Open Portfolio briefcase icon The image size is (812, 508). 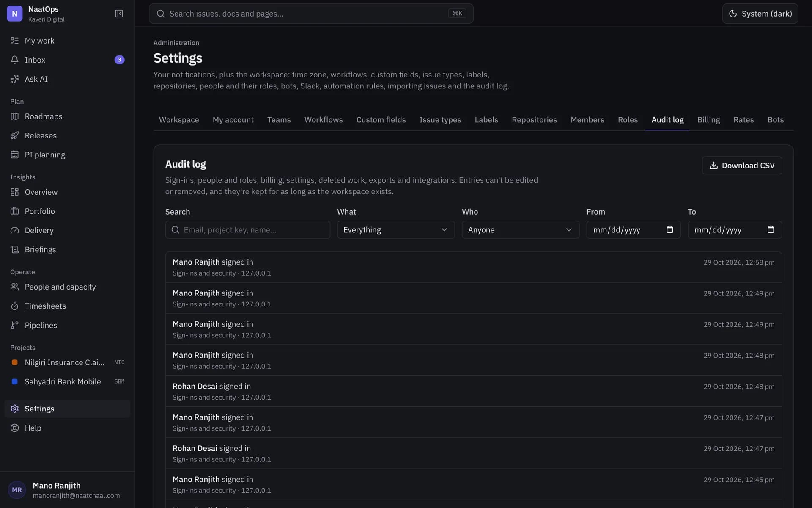[x=15, y=211]
